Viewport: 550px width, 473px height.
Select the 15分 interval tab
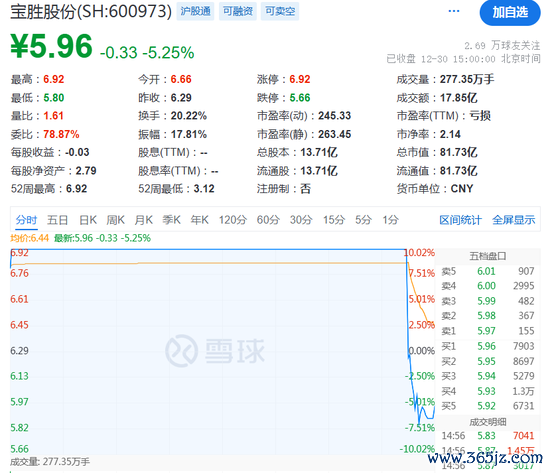point(334,220)
